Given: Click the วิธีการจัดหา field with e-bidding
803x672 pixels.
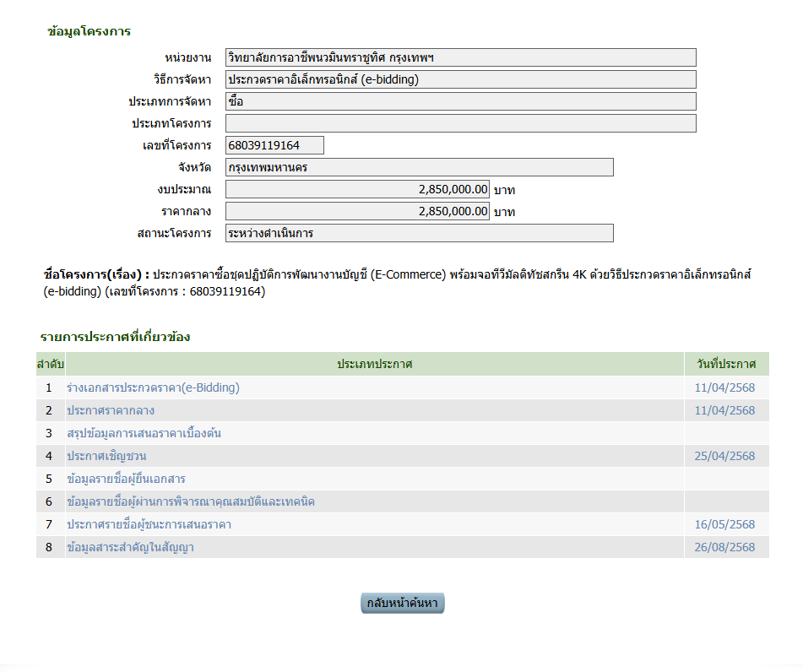Looking at the screenshot, I should [x=461, y=79].
